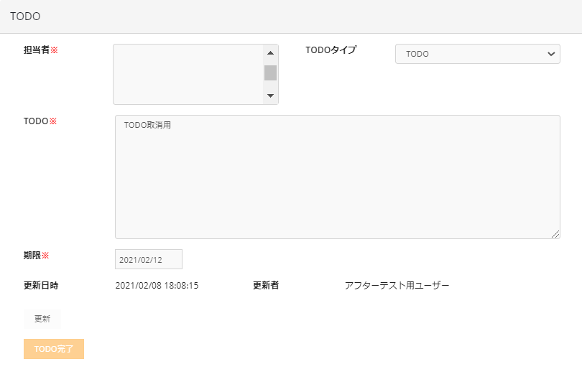Viewport: 582px width, 392px height.
Task: Click the 担当者 list scrollbar thumb
Action: (x=270, y=73)
